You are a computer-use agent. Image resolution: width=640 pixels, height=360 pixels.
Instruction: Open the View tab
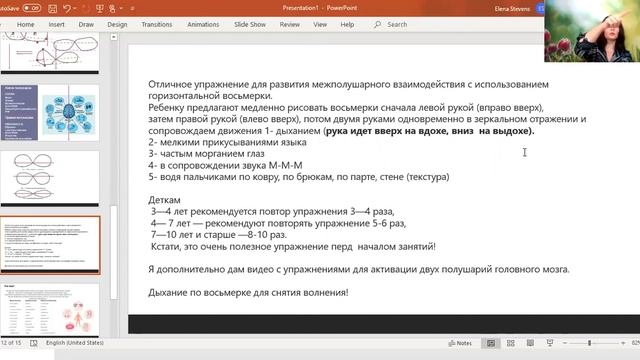tap(320, 24)
